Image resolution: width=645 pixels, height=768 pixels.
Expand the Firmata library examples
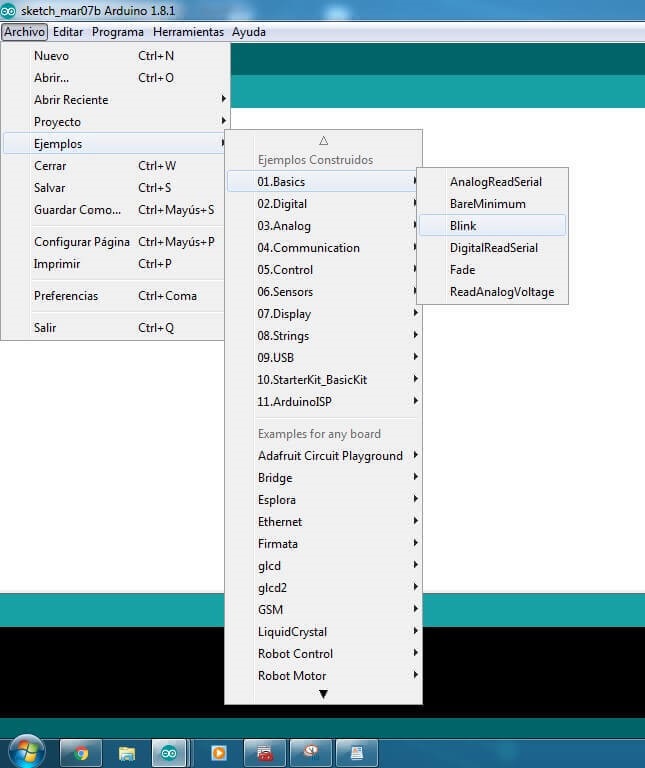(x=323, y=544)
